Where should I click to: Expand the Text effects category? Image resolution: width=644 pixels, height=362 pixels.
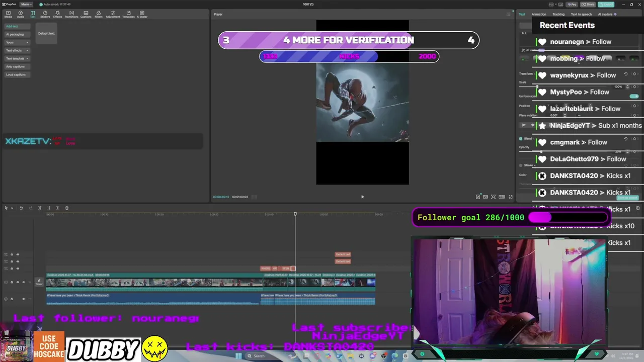pyautogui.click(x=17, y=50)
